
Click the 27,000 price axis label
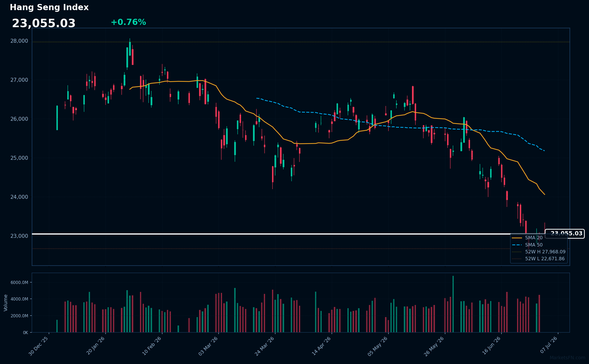pos(19,80)
